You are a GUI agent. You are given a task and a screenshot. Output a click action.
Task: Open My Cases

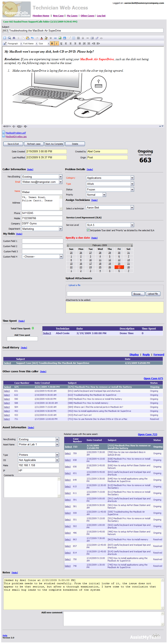pyautogui.click(x=72, y=15)
